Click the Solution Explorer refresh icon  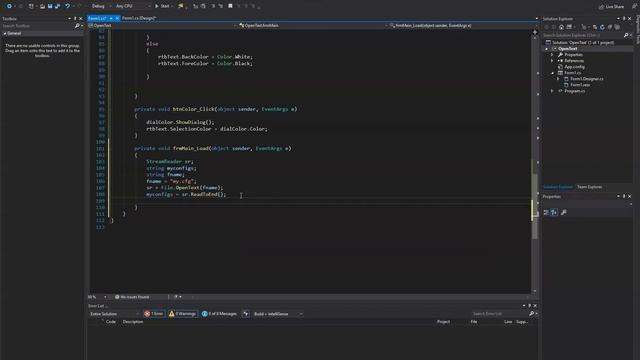602,27
